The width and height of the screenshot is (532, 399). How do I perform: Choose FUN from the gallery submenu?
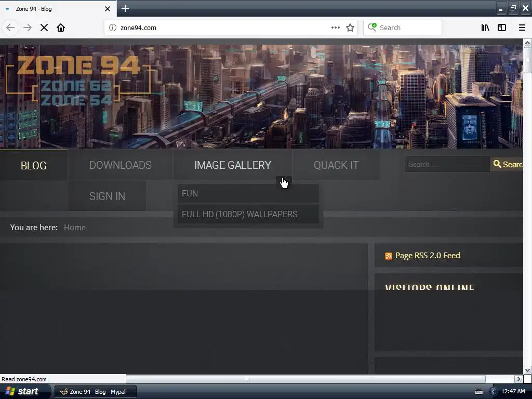(x=248, y=193)
